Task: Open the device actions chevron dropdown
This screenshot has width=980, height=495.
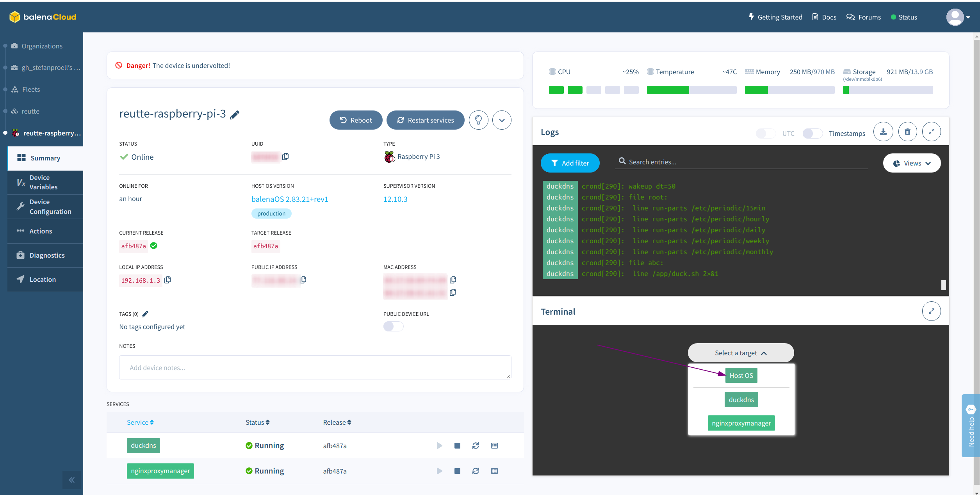Action: (502, 120)
